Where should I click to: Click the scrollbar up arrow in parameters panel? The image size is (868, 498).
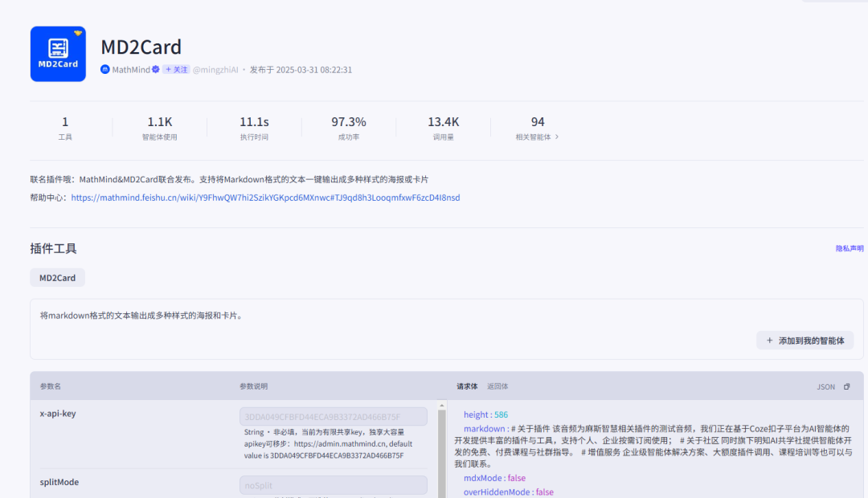click(441, 406)
